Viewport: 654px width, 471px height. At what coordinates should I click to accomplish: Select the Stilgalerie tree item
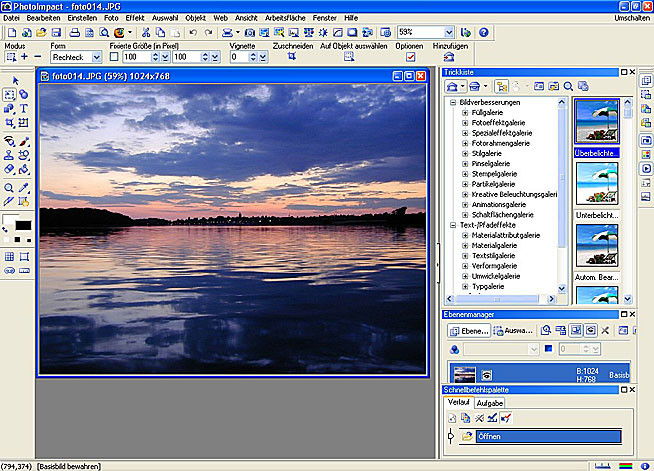coord(486,154)
